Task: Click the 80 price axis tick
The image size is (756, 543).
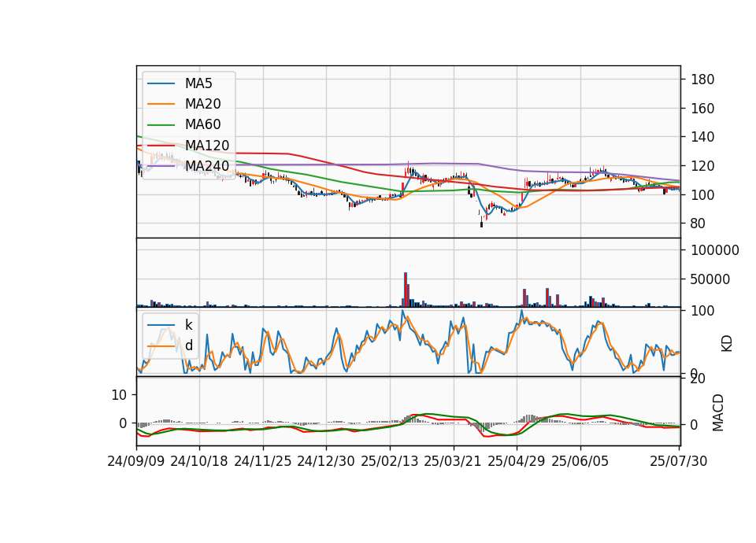Action: pyautogui.click(x=699, y=223)
